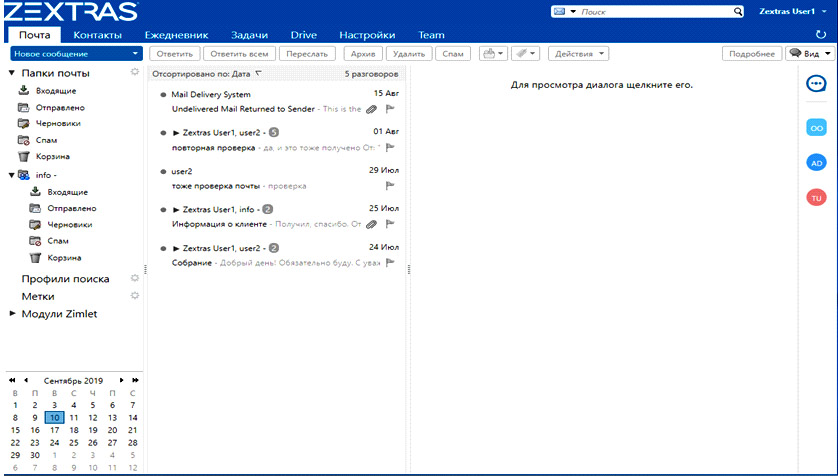Click gear icon next to Профили поиска
This screenshot has width=838, height=476.
[135, 278]
